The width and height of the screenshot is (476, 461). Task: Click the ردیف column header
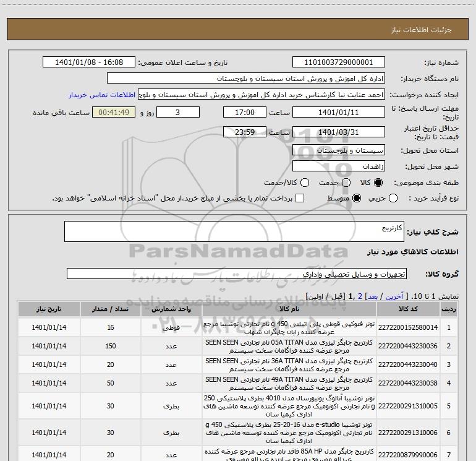pos(449,309)
